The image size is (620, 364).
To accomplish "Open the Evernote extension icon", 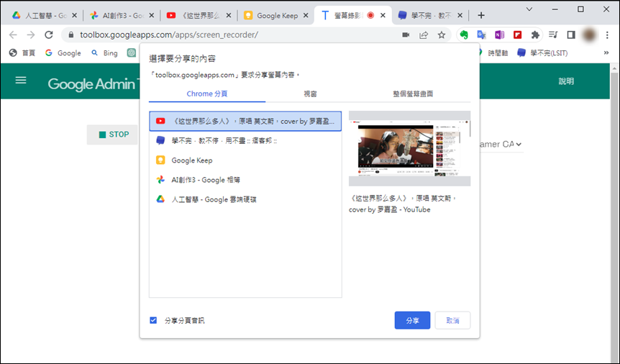I will pos(464,35).
